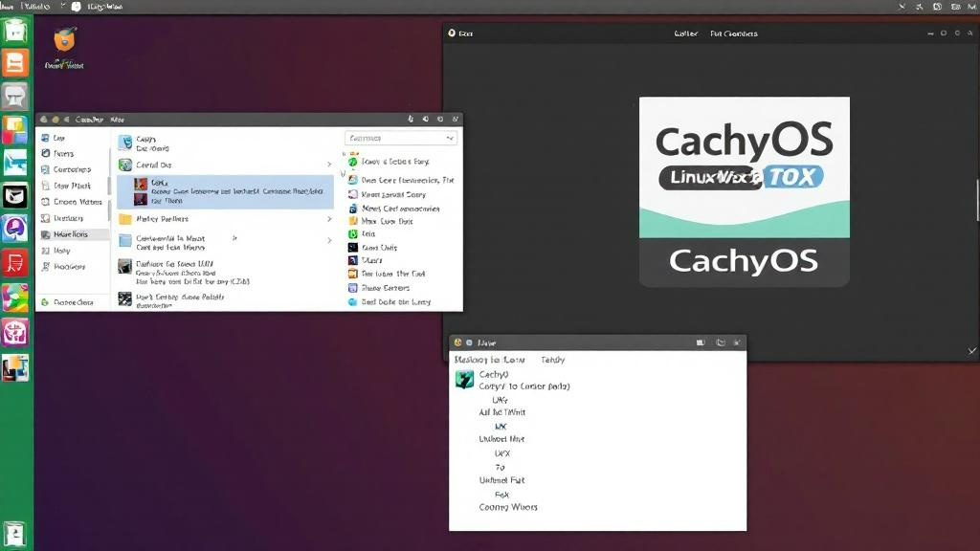980x551 pixels.
Task: Click the red dock icon with the document
Action: tap(13, 260)
